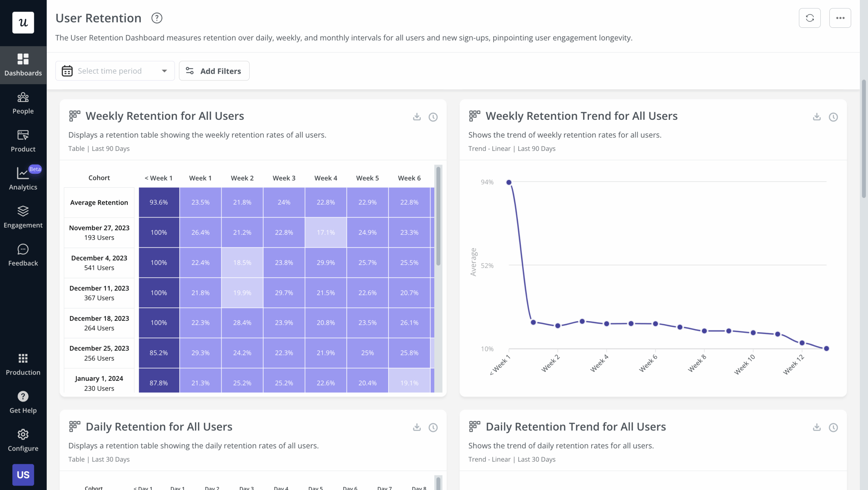The image size is (868, 490).
Task: Open the help tooltip next to User Retention
Action: point(157,18)
